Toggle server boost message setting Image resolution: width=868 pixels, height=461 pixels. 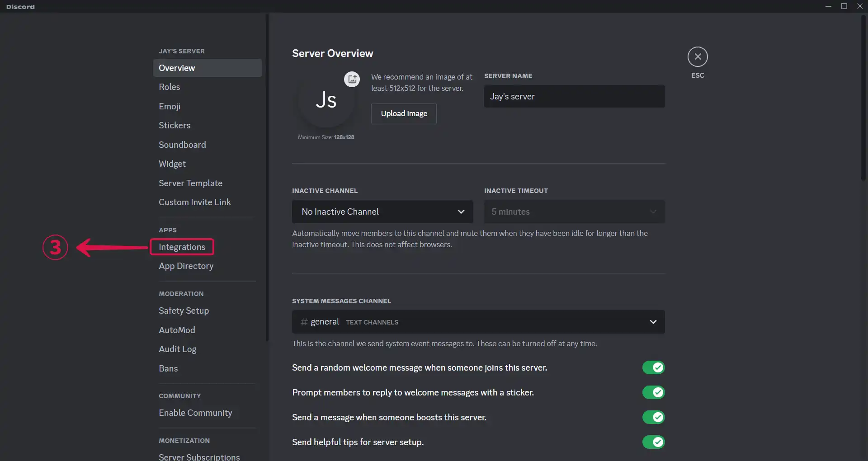(x=653, y=417)
